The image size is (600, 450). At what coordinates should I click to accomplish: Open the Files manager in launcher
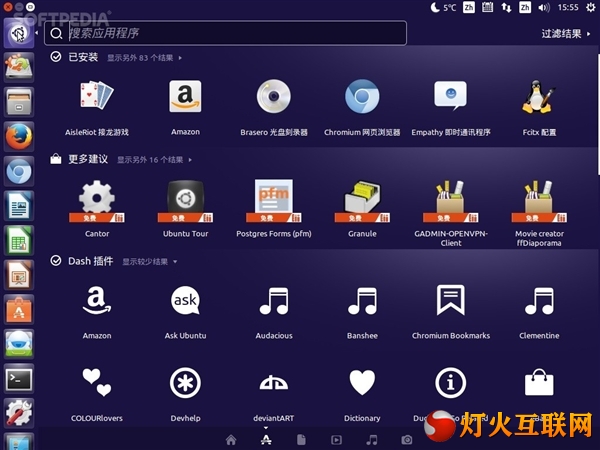tap(19, 102)
